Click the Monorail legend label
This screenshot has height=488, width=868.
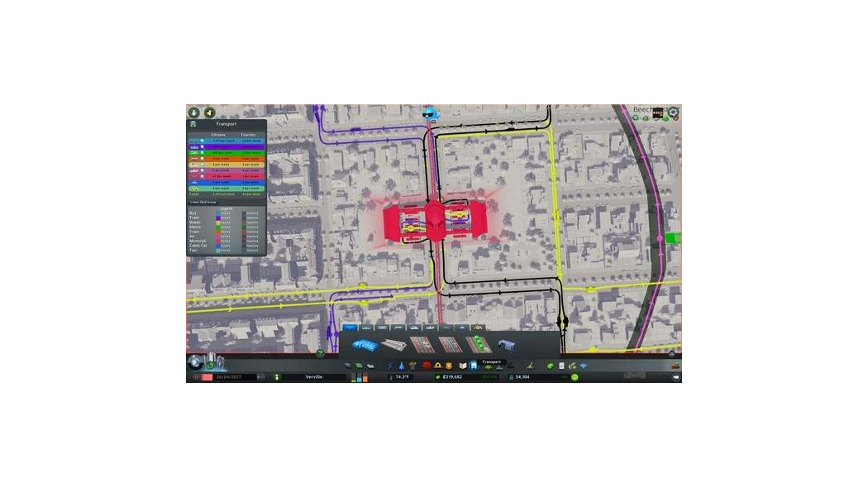(198, 241)
